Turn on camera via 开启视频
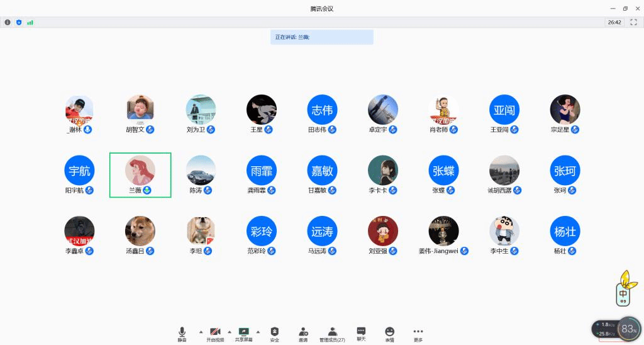644x345 pixels. coord(215,334)
